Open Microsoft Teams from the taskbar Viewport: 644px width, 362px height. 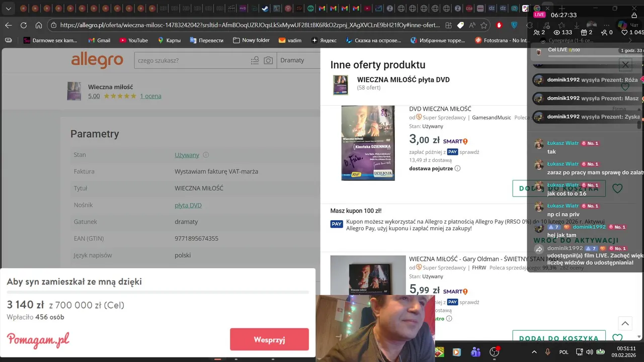click(x=475, y=352)
